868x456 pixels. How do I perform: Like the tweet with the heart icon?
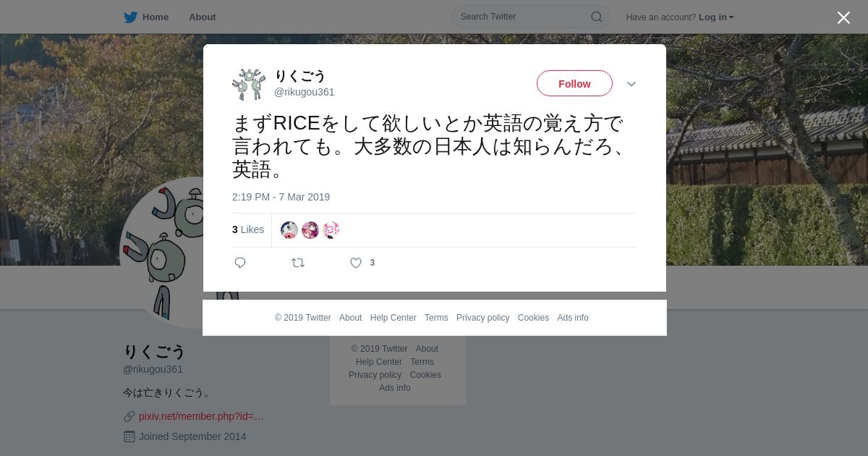point(356,263)
